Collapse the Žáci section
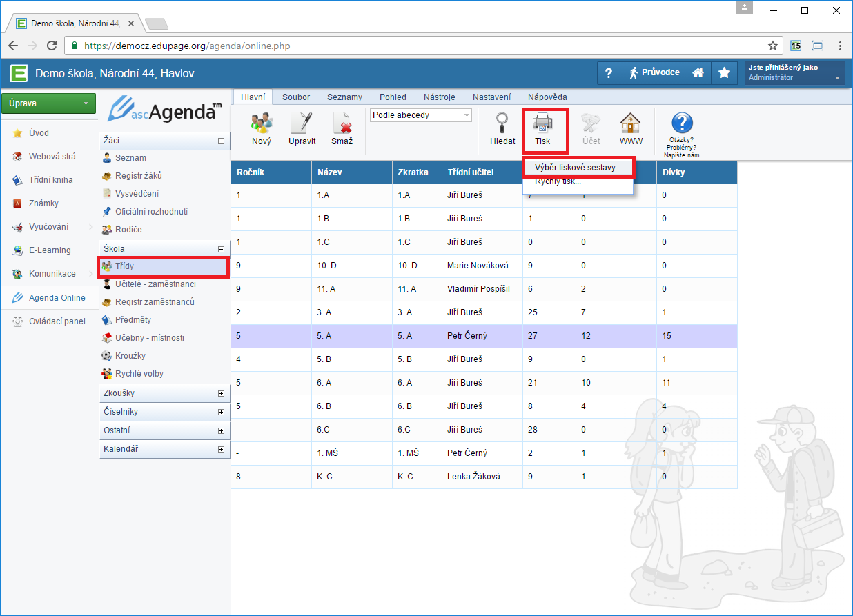The image size is (853, 616). click(221, 140)
